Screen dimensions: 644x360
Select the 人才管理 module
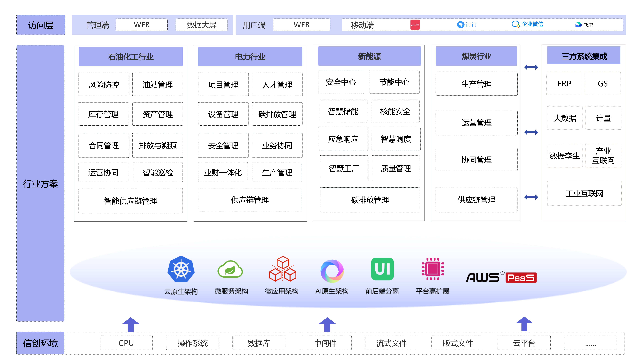(x=277, y=85)
